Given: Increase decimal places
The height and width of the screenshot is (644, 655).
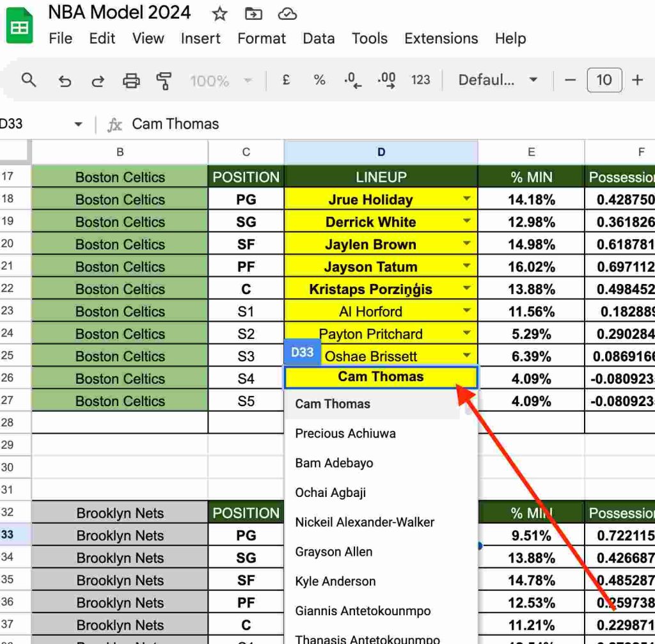Looking at the screenshot, I should (x=386, y=80).
